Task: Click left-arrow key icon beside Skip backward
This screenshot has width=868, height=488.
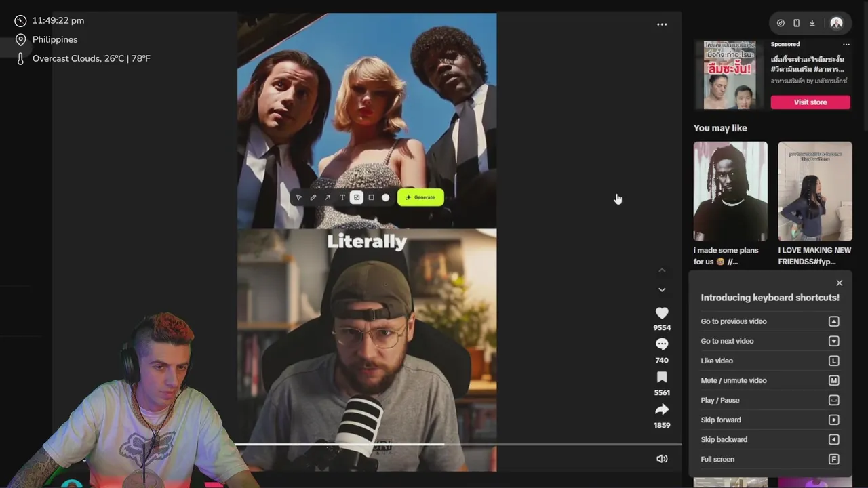Action: pos(834,439)
